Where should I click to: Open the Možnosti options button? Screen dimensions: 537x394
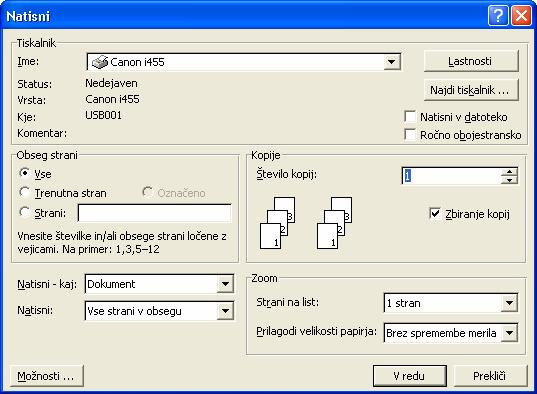(x=47, y=376)
